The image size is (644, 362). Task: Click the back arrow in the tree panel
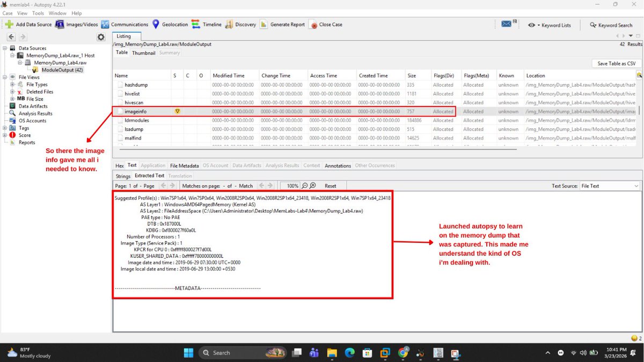[x=11, y=37]
